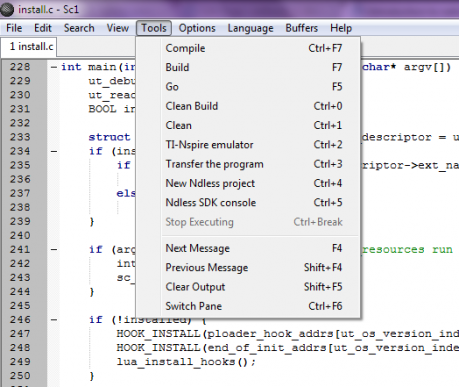Open the Help menu
This screenshot has width=459, height=387.
tap(341, 28)
